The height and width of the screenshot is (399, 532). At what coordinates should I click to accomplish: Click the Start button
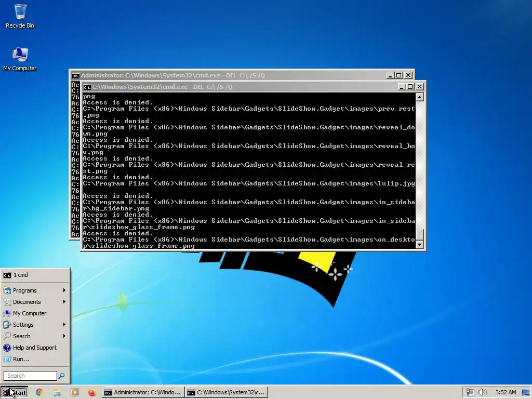tap(14, 393)
